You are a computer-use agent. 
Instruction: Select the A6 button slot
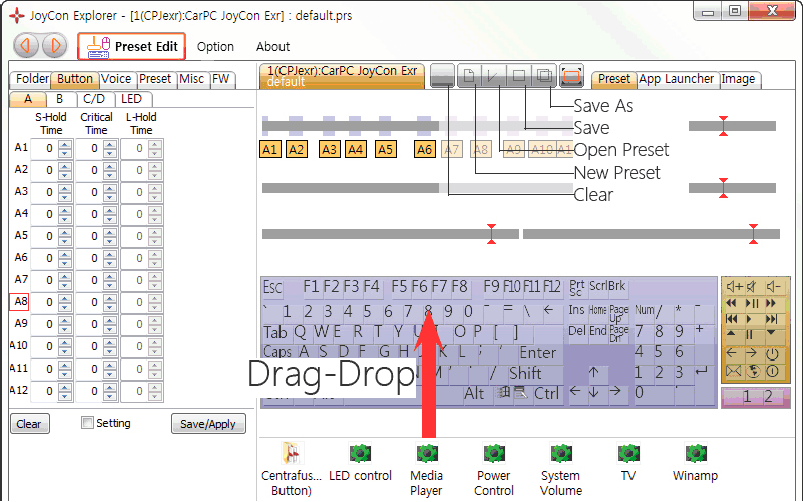[425, 150]
